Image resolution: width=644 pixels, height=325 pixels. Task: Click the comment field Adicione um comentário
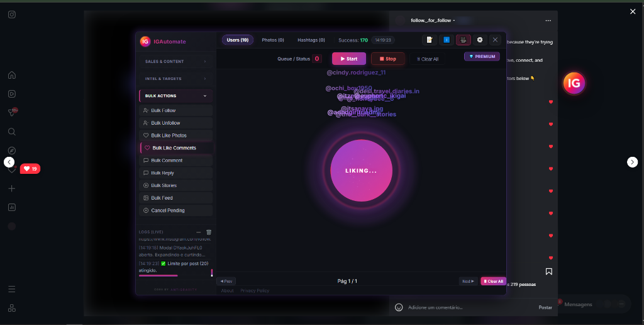[435, 307]
